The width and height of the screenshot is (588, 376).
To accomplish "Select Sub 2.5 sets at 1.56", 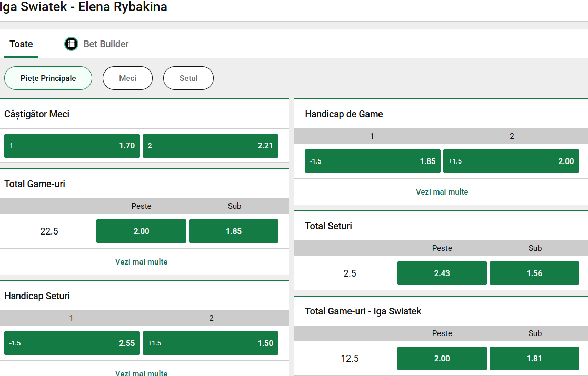I will tap(534, 273).
